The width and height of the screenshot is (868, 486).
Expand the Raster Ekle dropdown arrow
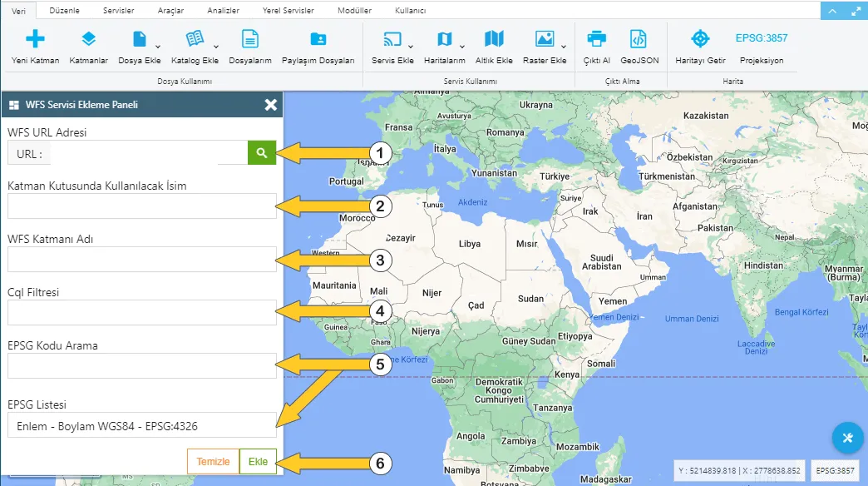click(x=564, y=47)
